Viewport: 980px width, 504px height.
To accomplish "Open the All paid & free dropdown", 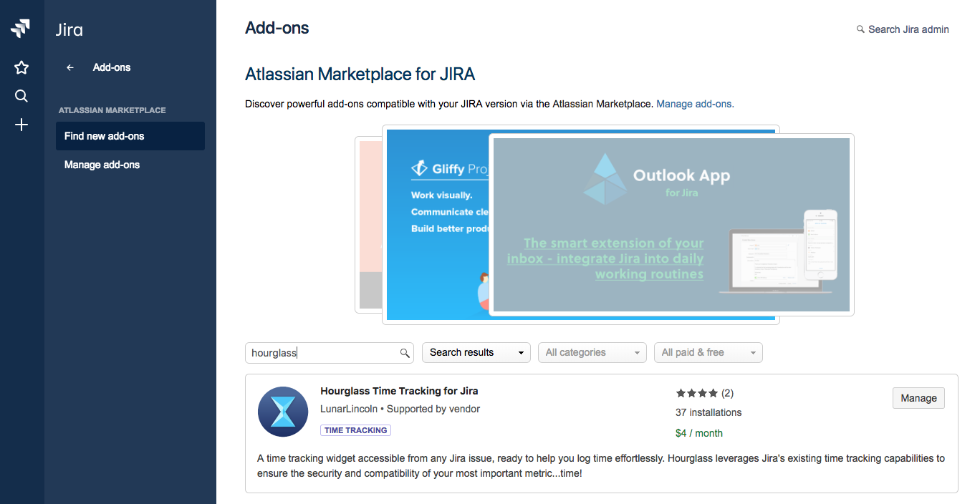I will [x=708, y=352].
